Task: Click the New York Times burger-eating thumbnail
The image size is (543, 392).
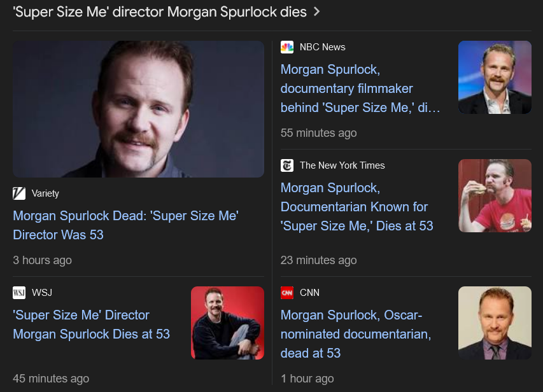Action: pyautogui.click(x=495, y=195)
